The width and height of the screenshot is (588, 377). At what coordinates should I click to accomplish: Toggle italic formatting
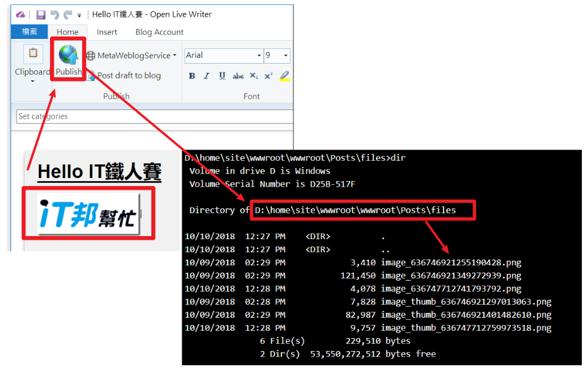click(x=207, y=76)
